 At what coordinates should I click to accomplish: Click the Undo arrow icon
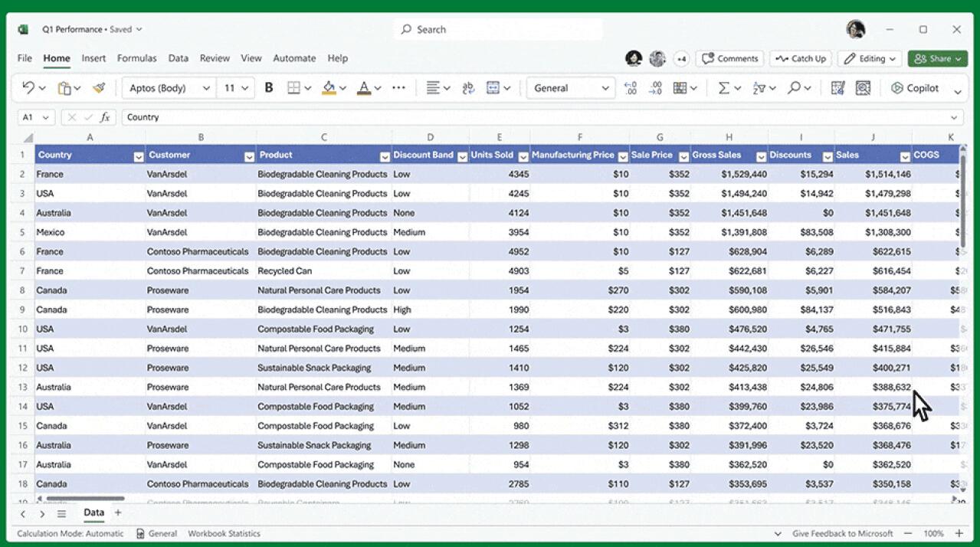[28, 88]
